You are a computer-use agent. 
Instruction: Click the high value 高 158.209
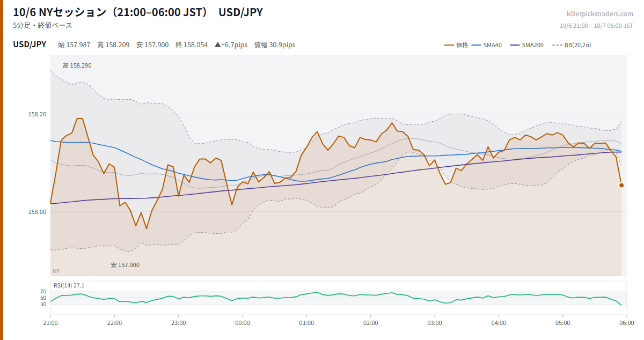pyautogui.click(x=113, y=45)
